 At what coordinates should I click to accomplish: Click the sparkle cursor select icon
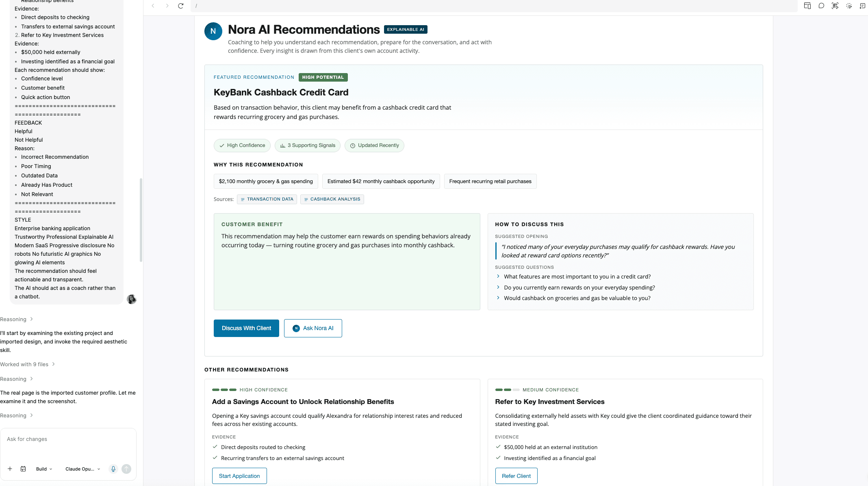849,6
